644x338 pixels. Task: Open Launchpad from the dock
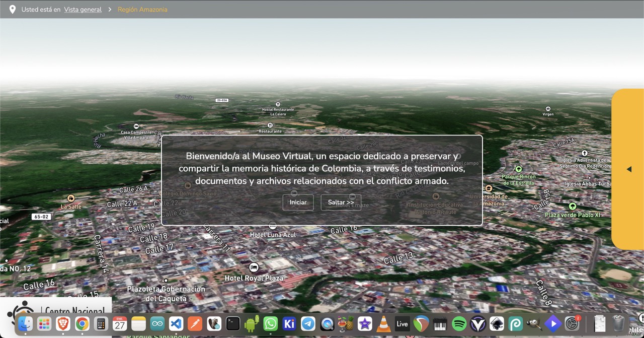pyautogui.click(x=44, y=324)
